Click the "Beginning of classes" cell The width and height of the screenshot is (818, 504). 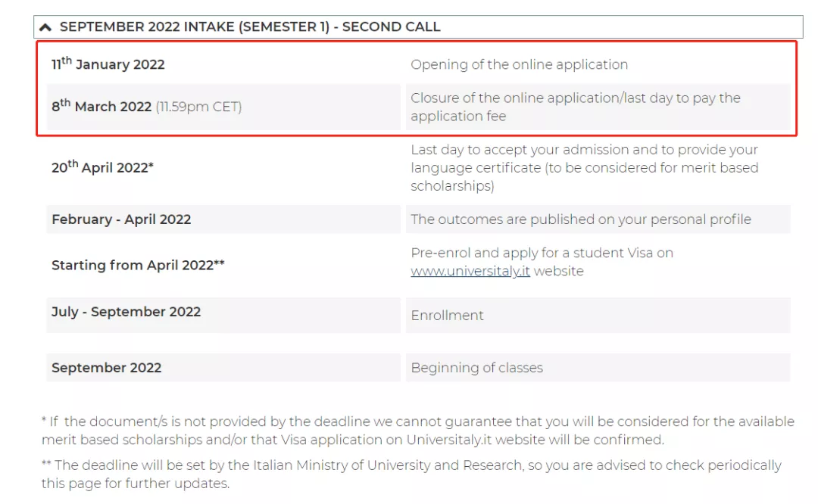click(x=476, y=368)
